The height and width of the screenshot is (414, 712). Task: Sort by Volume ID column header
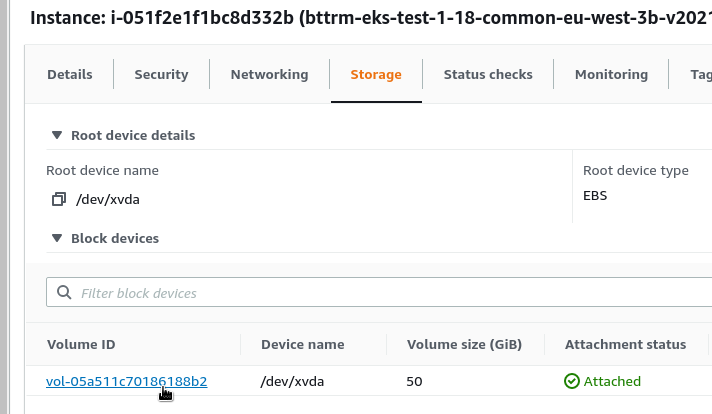tap(81, 345)
